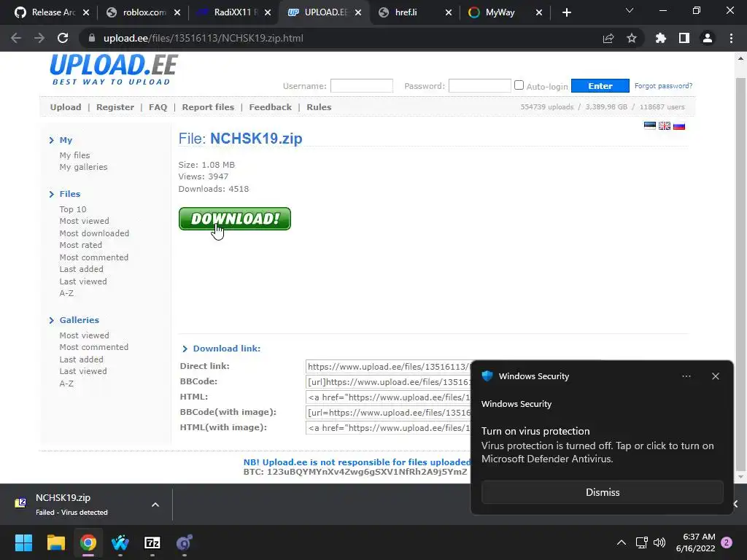Go back with the browser back arrow
The height and width of the screenshot is (560, 747).
16,38
